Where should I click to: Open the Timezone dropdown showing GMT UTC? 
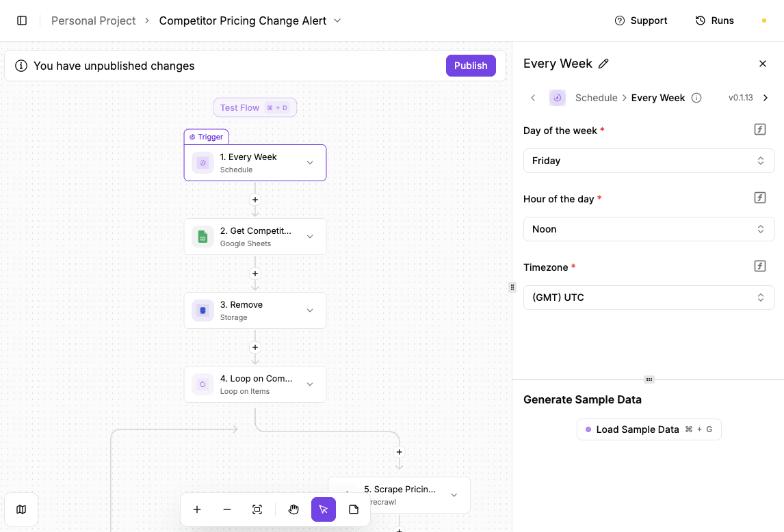click(648, 297)
